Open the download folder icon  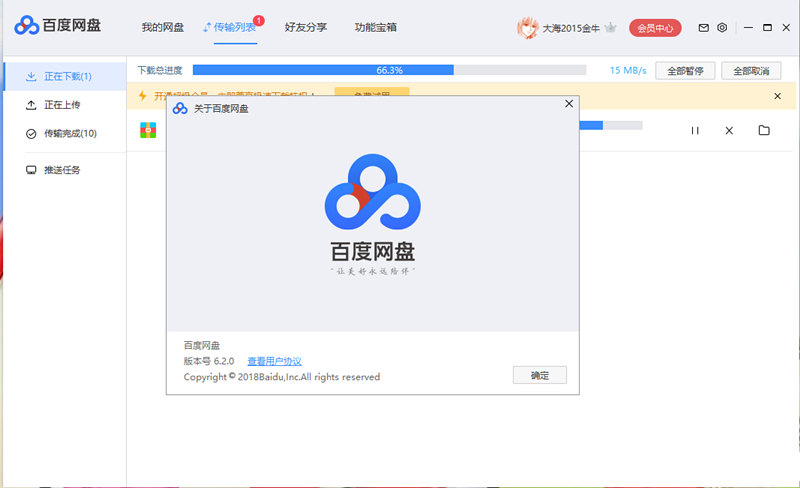click(x=764, y=130)
